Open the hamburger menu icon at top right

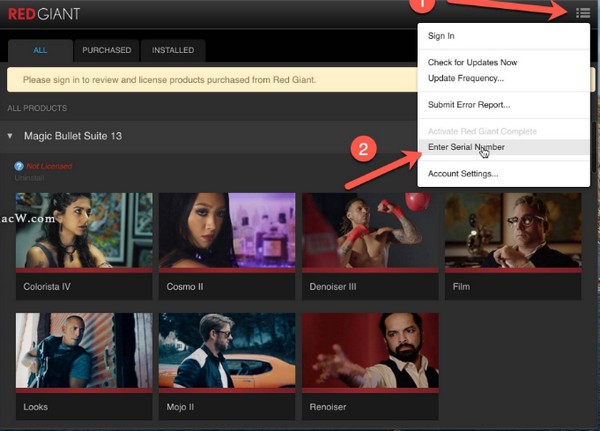point(582,13)
